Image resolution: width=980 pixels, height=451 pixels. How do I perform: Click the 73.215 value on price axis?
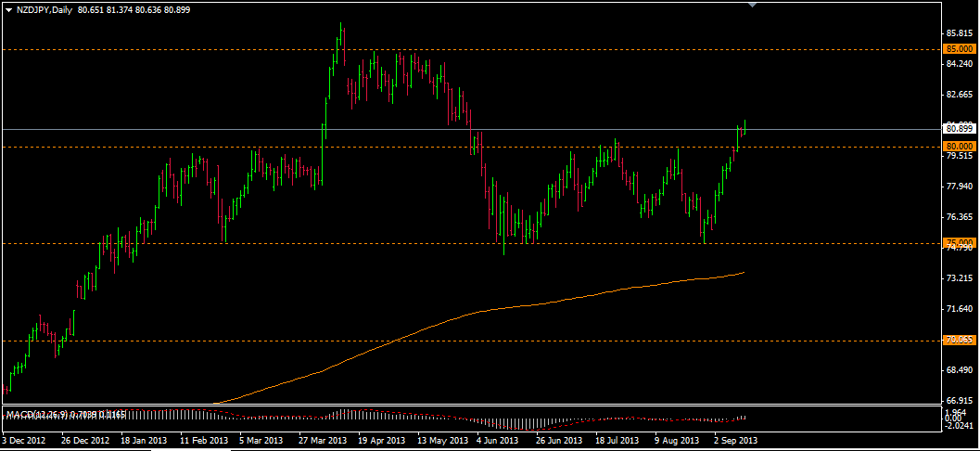(960, 278)
